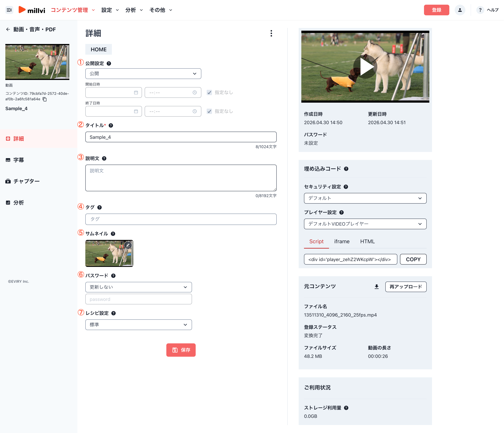Click the red 登録 button
The width and height of the screenshot is (504, 433).
436,10
